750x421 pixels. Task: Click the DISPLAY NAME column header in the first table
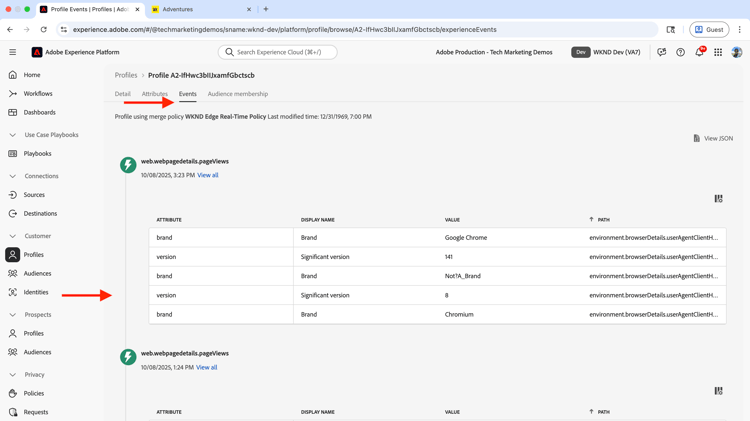(x=318, y=220)
